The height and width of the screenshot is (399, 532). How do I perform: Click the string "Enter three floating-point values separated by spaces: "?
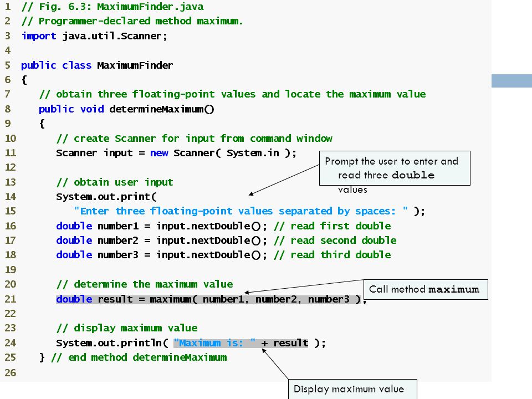[x=241, y=211]
